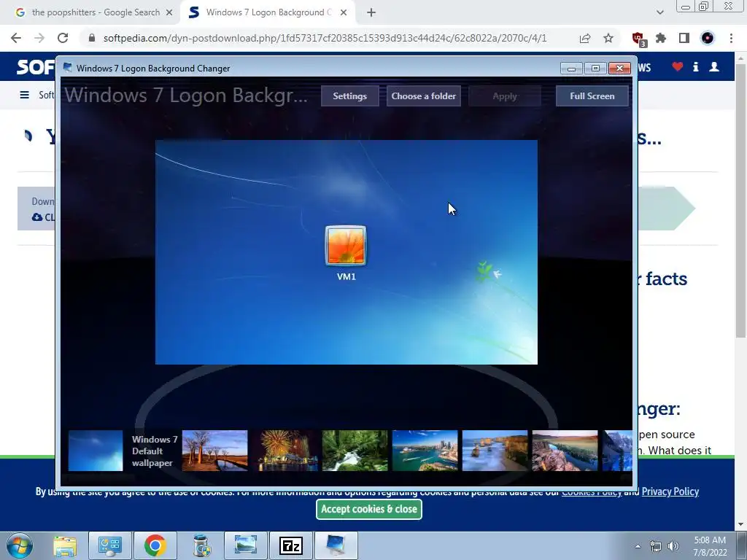
Task: Open the Privacy Policy link
Action: (x=670, y=491)
